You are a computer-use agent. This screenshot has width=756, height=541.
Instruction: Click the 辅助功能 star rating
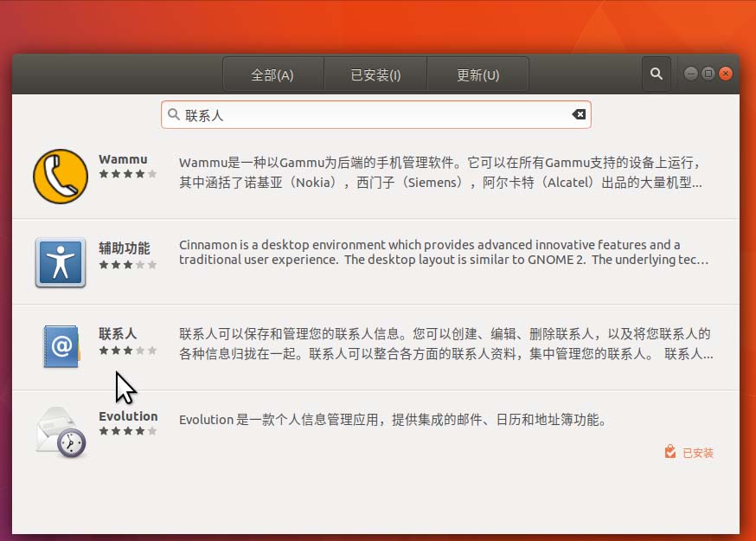[128, 265]
